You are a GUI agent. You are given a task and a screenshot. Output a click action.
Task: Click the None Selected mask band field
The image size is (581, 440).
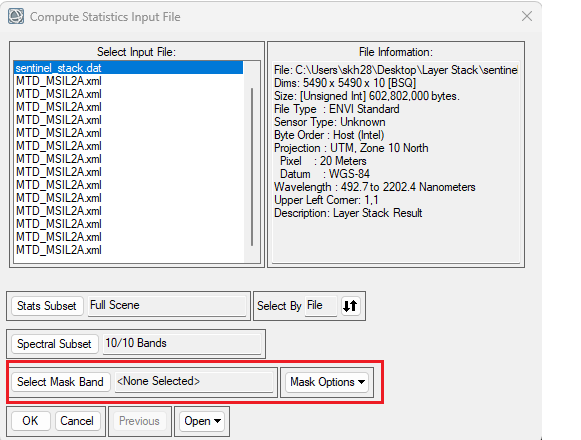click(194, 382)
